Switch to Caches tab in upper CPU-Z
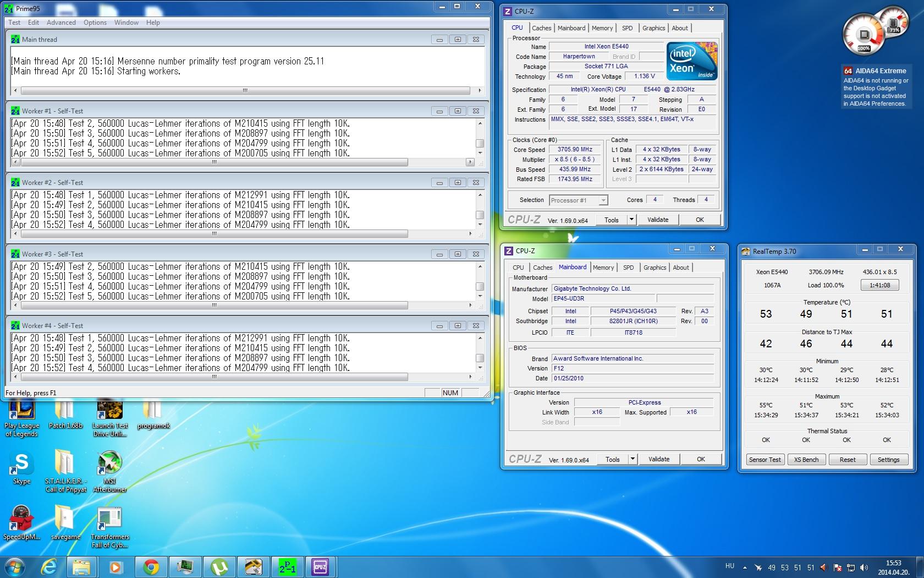Image resolution: width=924 pixels, height=578 pixels. click(542, 28)
